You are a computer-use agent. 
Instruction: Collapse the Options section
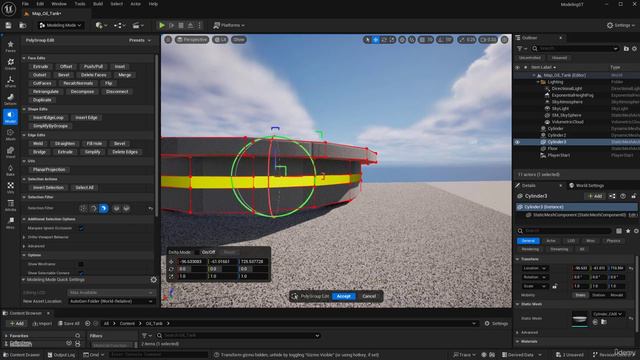24,255
